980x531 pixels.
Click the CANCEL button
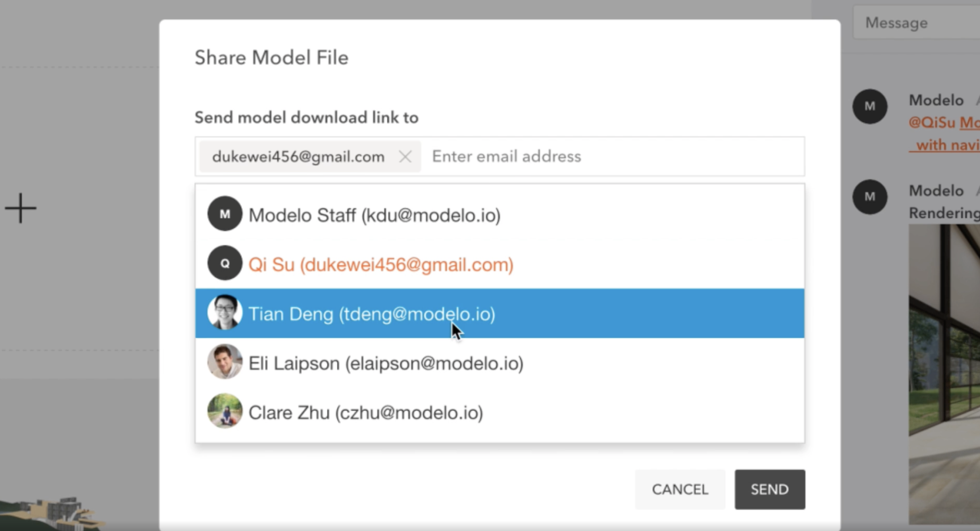point(680,489)
